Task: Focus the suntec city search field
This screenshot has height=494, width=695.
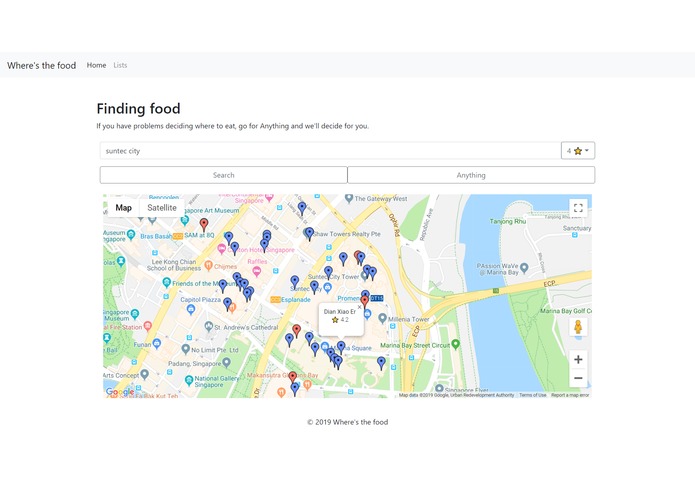Action: (x=330, y=151)
